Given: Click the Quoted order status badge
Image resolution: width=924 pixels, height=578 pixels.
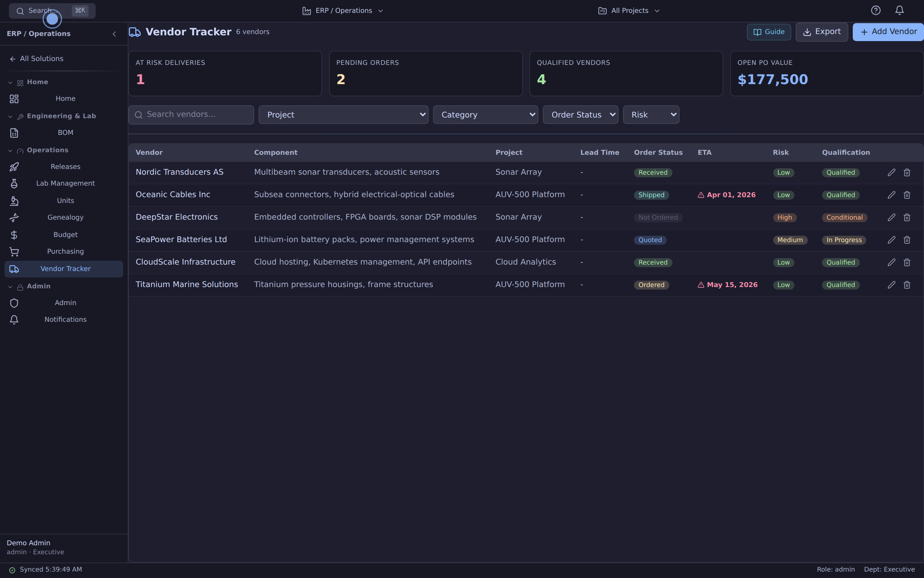Looking at the screenshot, I should [650, 240].
